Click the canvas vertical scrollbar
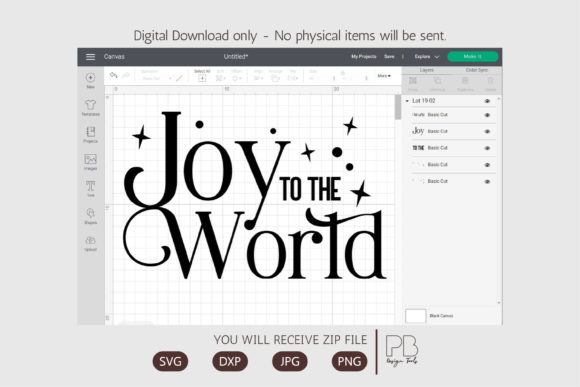Screen dimensions: 580x387 398,107
